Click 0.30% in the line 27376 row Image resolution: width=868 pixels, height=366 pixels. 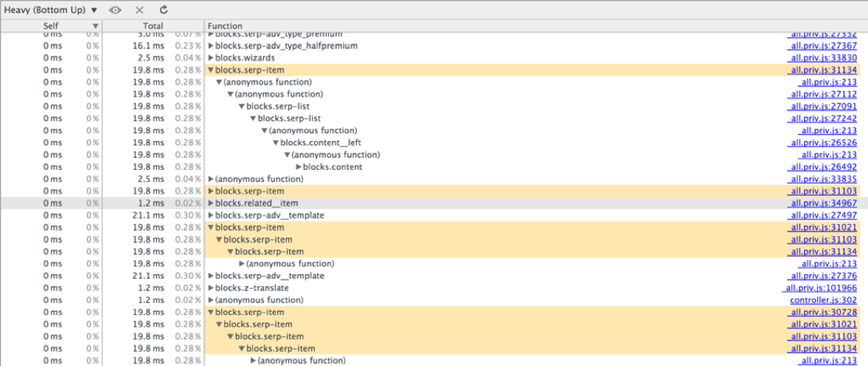tap(188, 276)
